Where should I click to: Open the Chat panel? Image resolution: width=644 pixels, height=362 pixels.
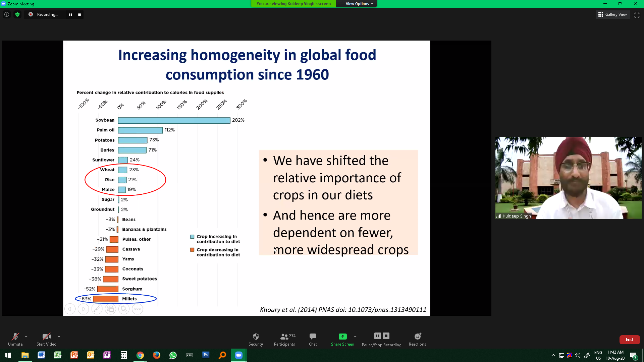pyautogui.click(x=313, y=337)
